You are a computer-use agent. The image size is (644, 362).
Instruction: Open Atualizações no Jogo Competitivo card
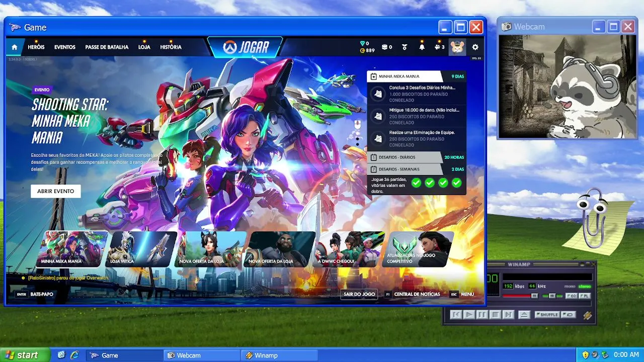tap(418, 249)
